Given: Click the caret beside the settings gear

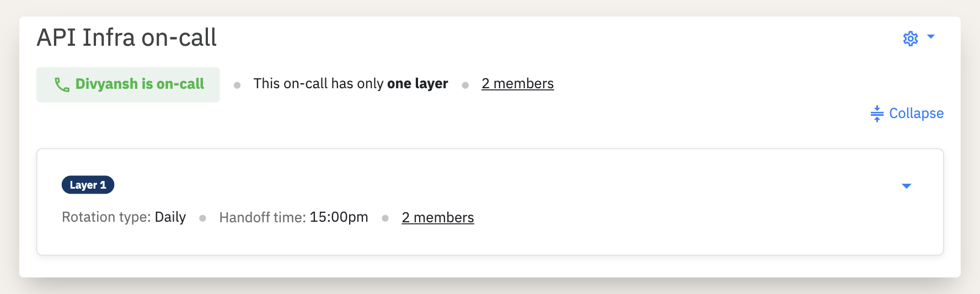Looking at the screenshot, I should click(x=931, y=37).
